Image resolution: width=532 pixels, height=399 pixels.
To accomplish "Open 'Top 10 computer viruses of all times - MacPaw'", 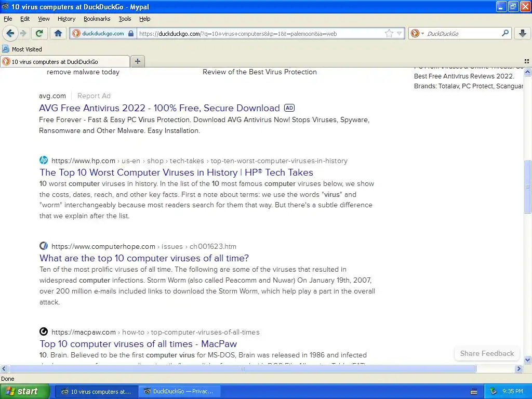I will (138, 344).
